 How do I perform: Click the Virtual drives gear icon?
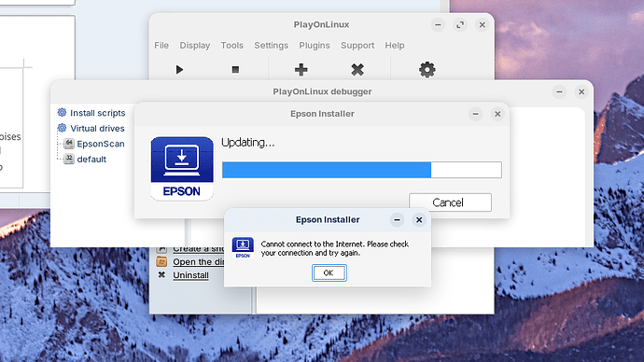[62, 128]
